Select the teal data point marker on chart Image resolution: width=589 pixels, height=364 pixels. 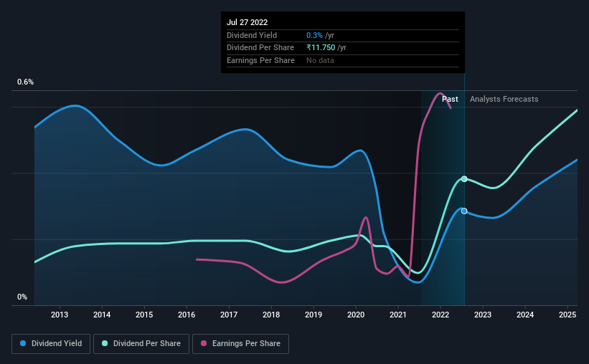click(x=464, y=179)
